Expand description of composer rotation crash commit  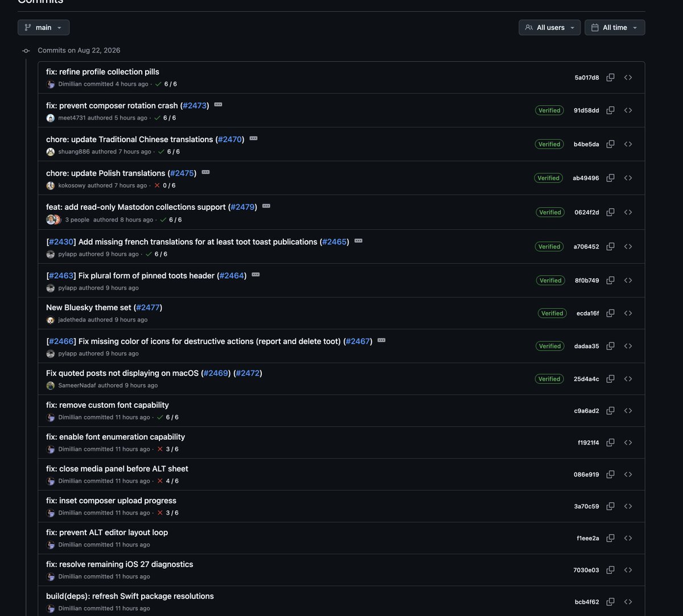pos(218,105)
